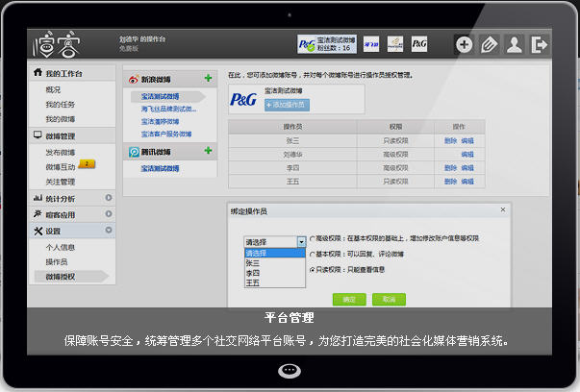Choose 王五 in the operator dropdown list

click(275, 282)
